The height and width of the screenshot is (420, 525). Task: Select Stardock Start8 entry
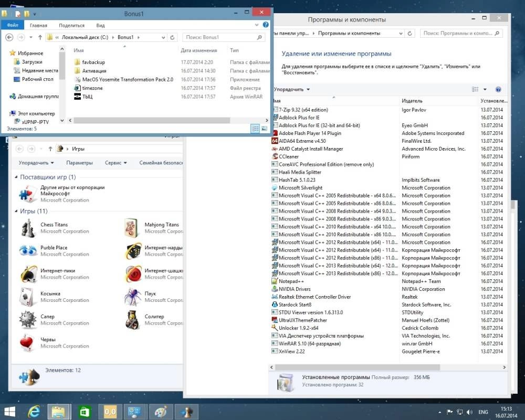tap(295, 305)
